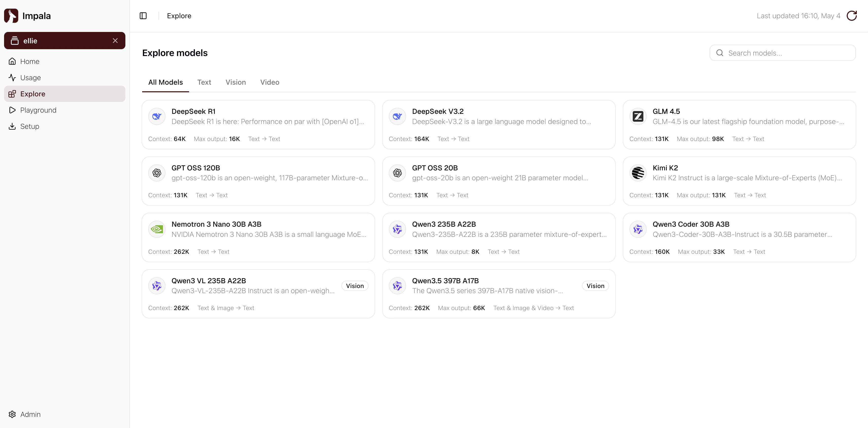Focus the Search models input field
Viewport: 868px width, 428px height.
point(782,53)
